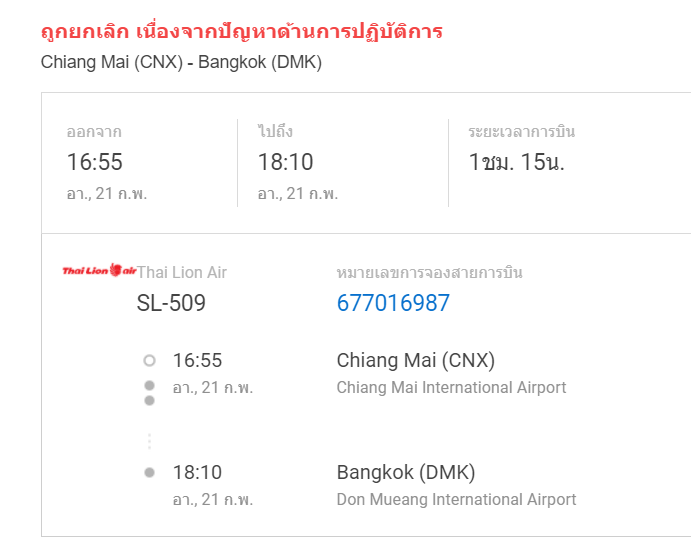Click the Chiang Mai (CNX) - Bangkok (DMK) route title
The width and height of the screenshot is (691, 537).
point(181,62)
